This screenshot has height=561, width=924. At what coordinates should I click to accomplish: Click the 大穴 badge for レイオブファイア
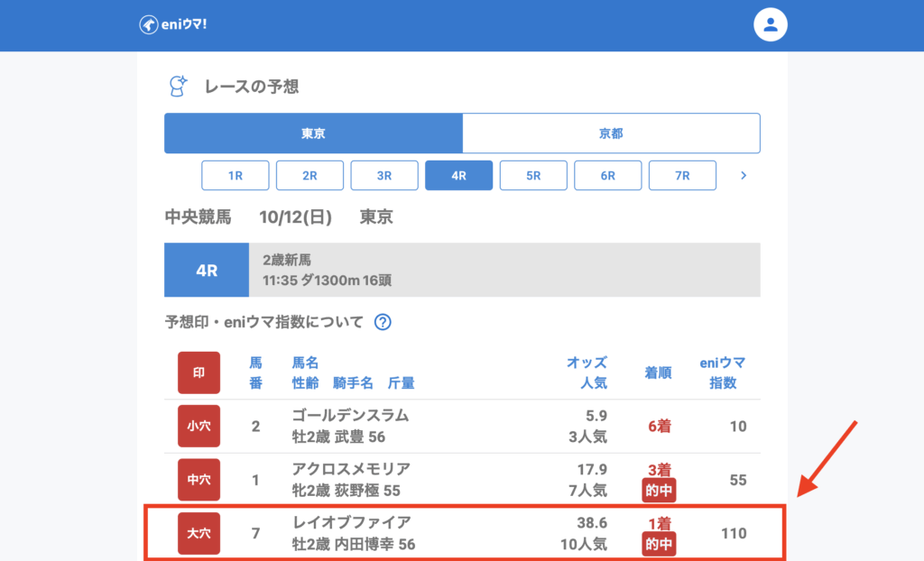click(199, 533)
